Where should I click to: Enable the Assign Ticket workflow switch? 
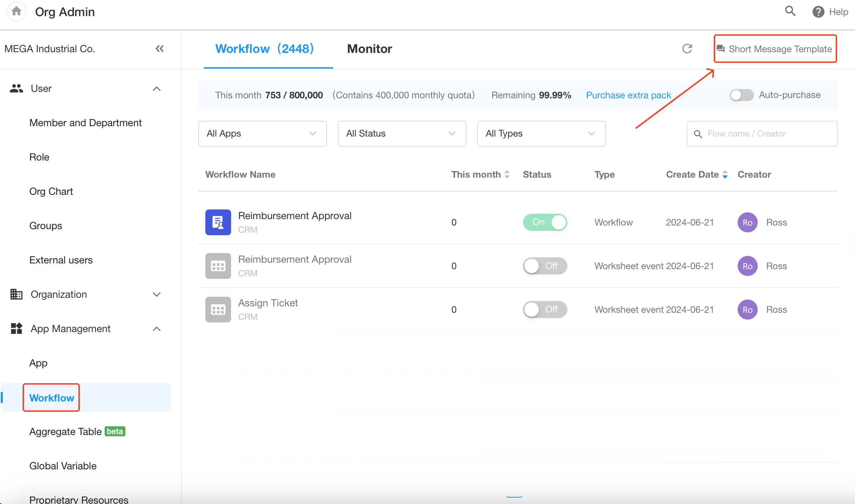coord(545,310)
